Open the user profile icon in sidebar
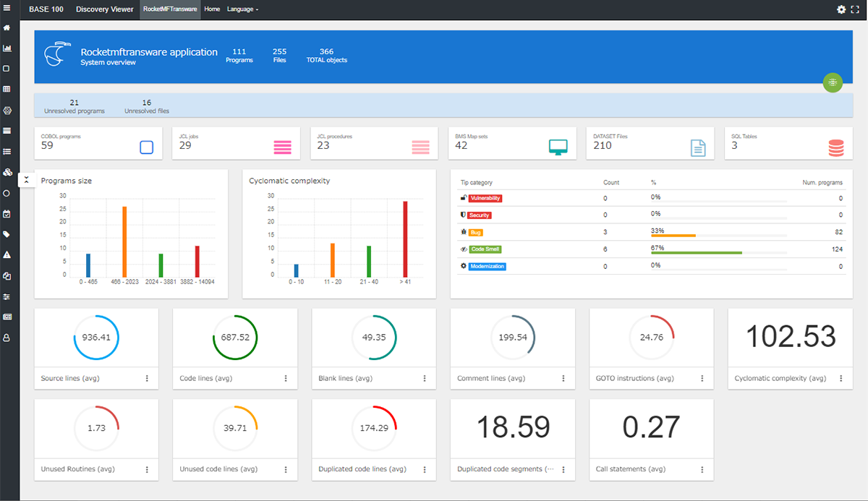This screenshot has height=501, width=868. point(7,338)
